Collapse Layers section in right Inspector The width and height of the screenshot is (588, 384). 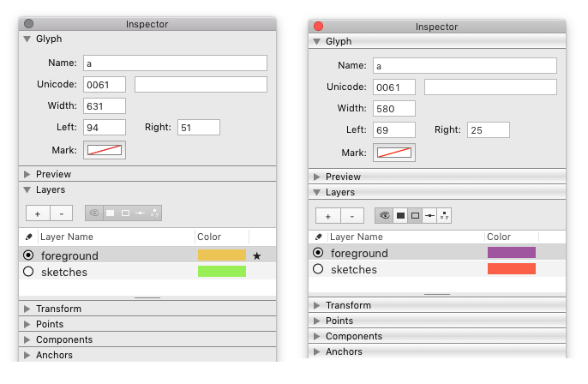pos(317,192)
